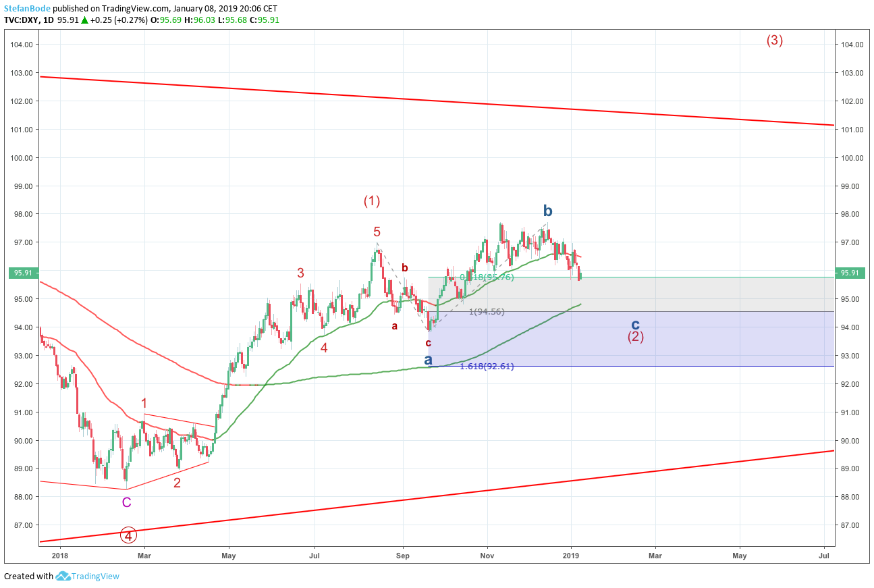Select the small dark red c label
The height and width of the screenshot is (588, 874).
pyautogui.click(x=428, y=343)
